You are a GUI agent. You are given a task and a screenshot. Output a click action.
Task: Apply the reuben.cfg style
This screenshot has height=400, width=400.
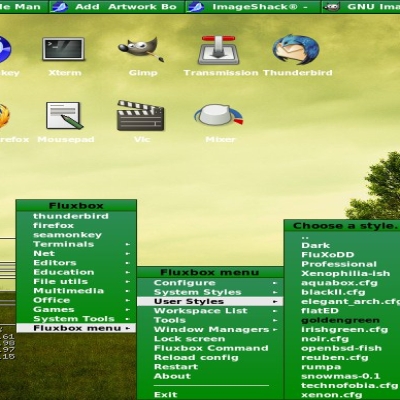click(x=342, y=357)
